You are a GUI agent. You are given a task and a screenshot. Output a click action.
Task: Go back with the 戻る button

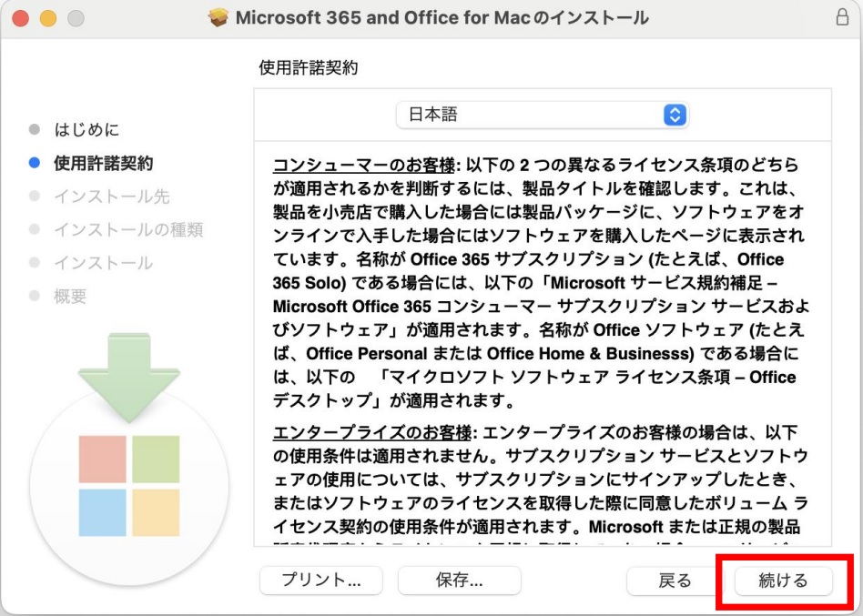[x=675, y=581]
